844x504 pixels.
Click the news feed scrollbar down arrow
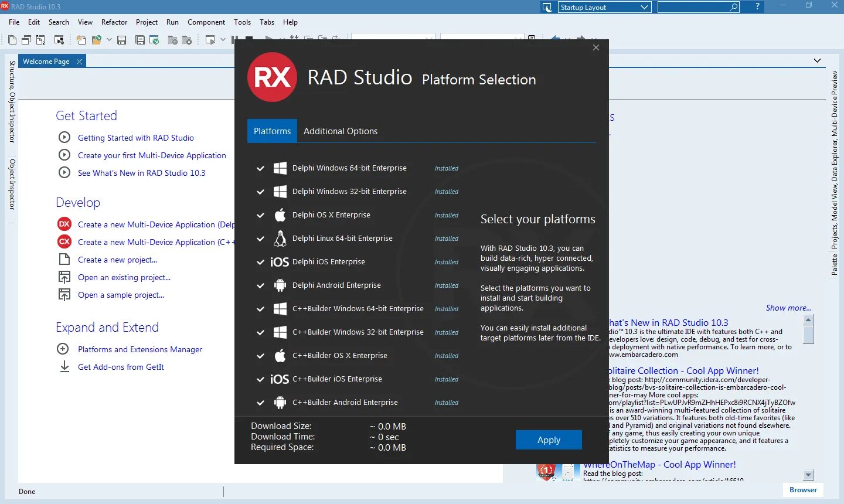click(809, 475)
